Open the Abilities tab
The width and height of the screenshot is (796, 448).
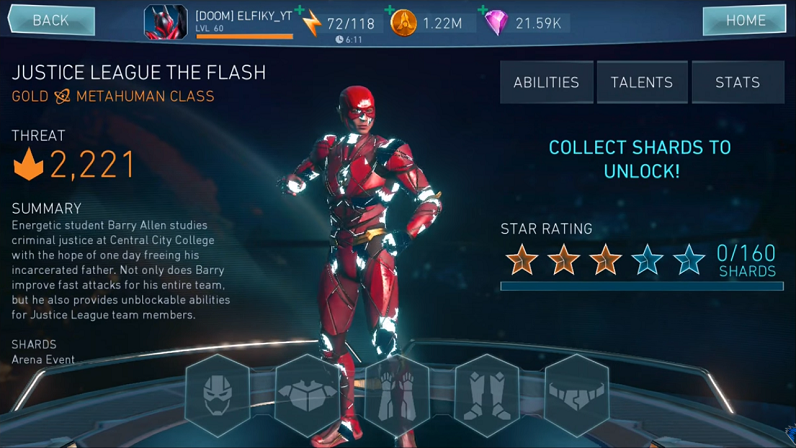[546, 82]
